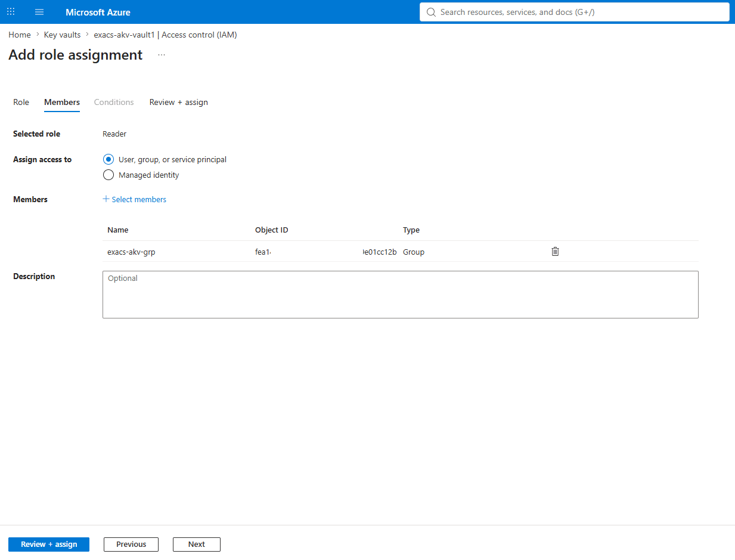
Task: Click the Description field label
Action: [34, 276]
